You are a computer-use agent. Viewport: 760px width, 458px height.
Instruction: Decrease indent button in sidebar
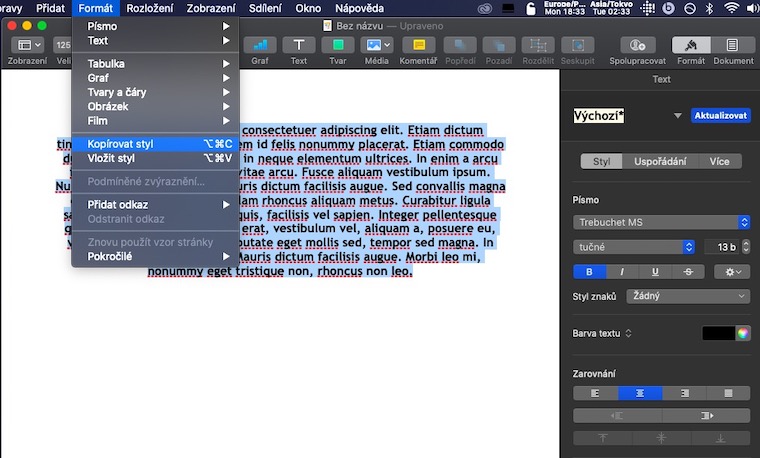point(617,415)
